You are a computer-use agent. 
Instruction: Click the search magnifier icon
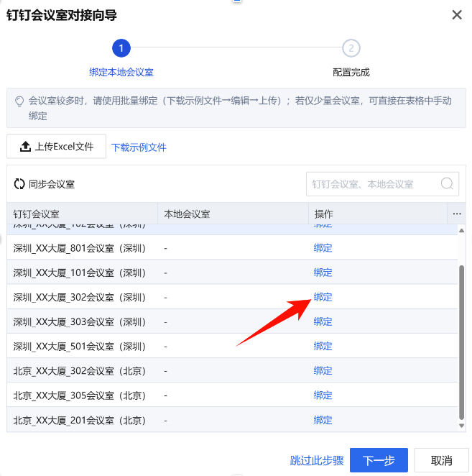click(448, 183)
